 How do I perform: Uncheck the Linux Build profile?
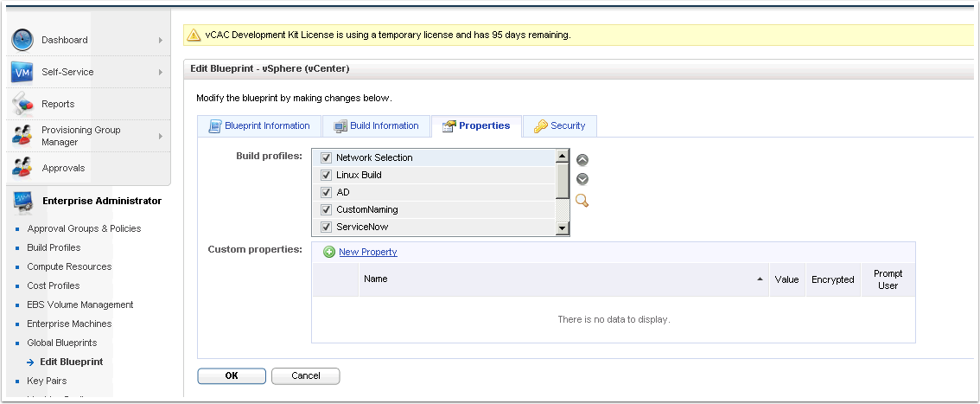click(326, 175)
